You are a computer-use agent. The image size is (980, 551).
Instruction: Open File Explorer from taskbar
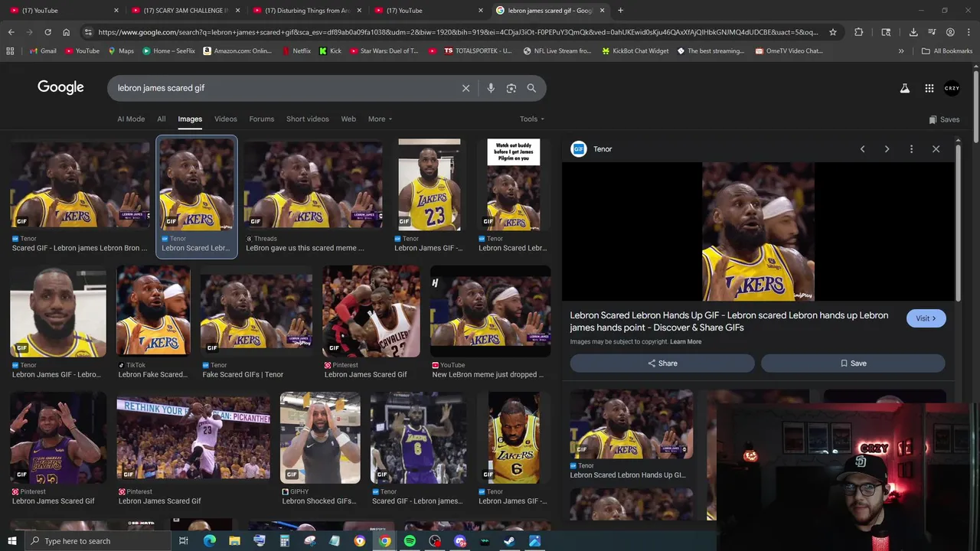(x=234, y=541)
